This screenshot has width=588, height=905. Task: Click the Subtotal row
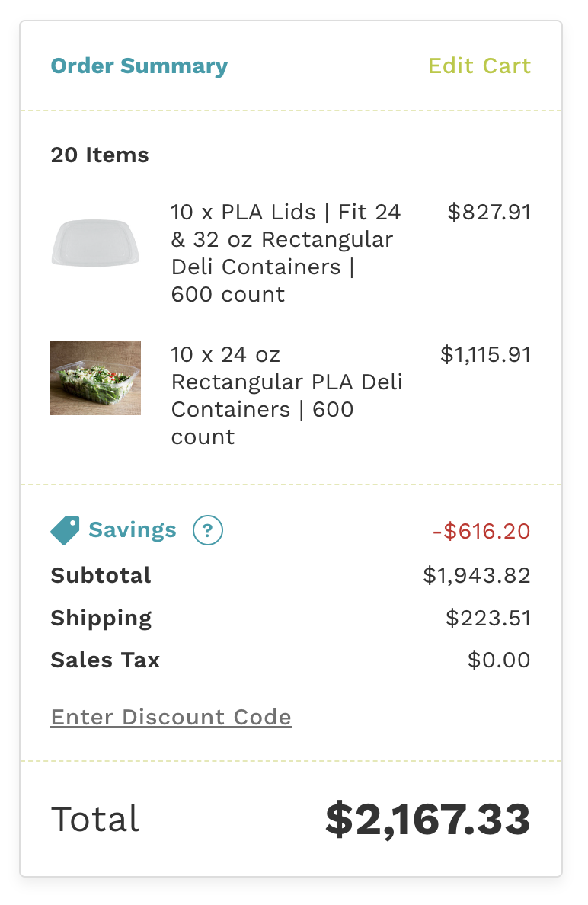pos(101,576)
